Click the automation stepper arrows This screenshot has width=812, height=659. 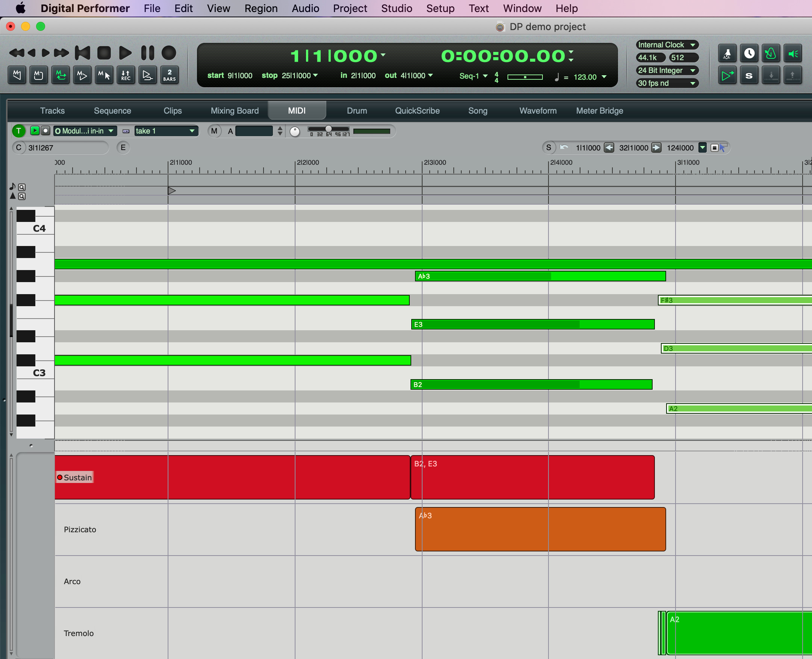(x=280, y=131)
